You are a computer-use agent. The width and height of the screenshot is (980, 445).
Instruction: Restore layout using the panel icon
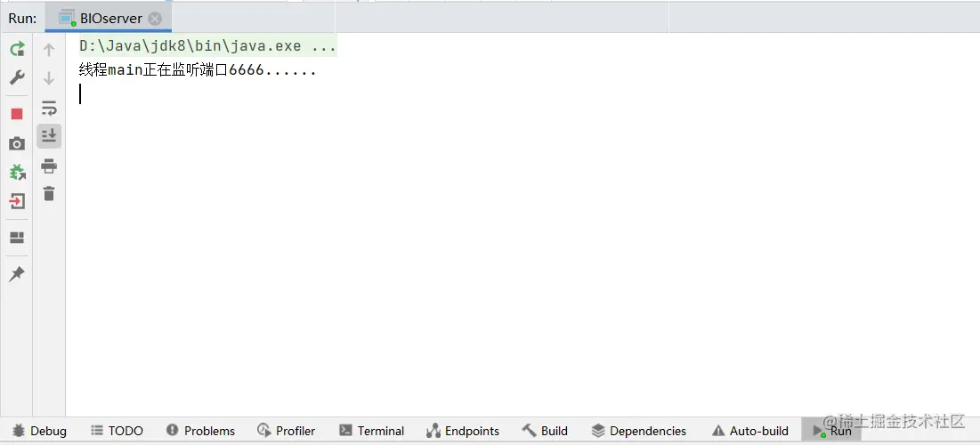(x=17, y=238)
